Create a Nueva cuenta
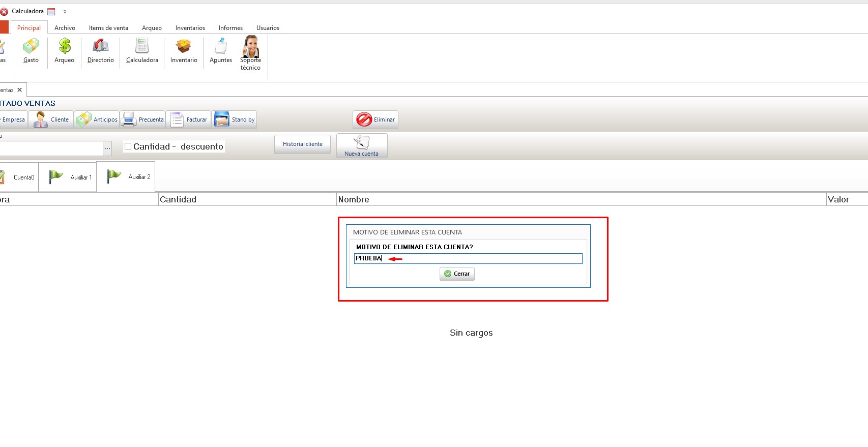 (361, 146)
